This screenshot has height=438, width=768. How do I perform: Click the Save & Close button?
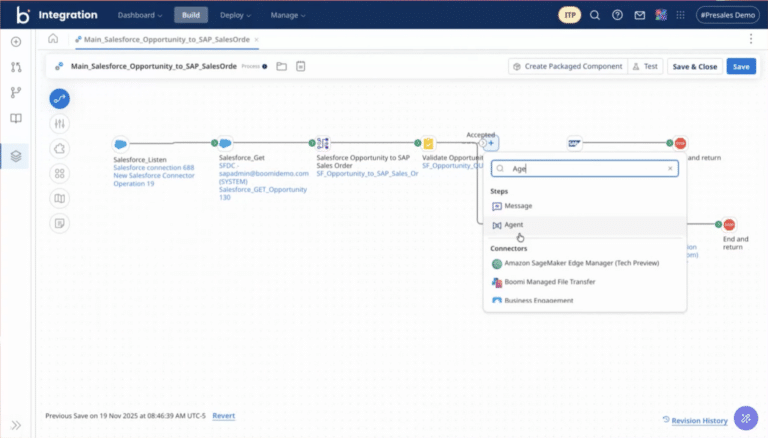[x=694, y=66]
